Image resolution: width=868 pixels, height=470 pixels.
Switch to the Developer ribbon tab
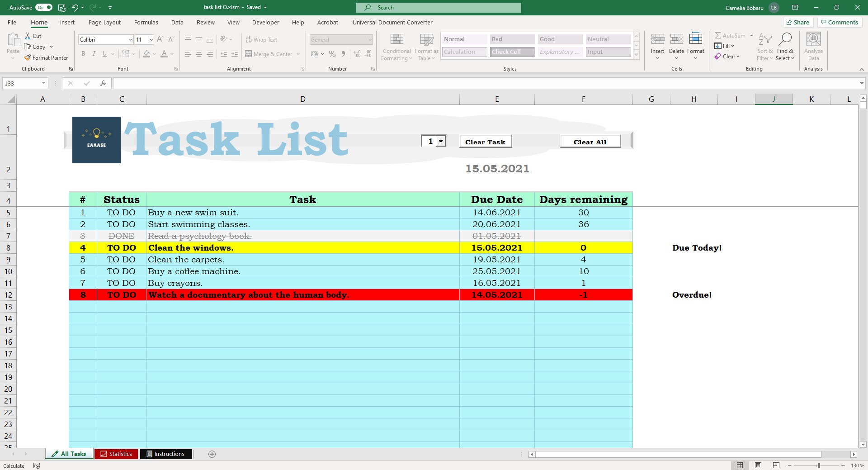265,22
